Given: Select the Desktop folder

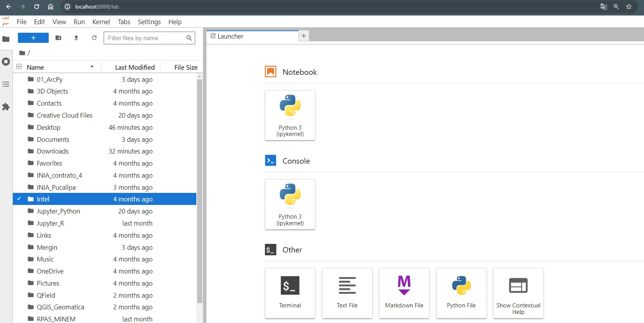Looking at the screenshot, I should 104,127.
